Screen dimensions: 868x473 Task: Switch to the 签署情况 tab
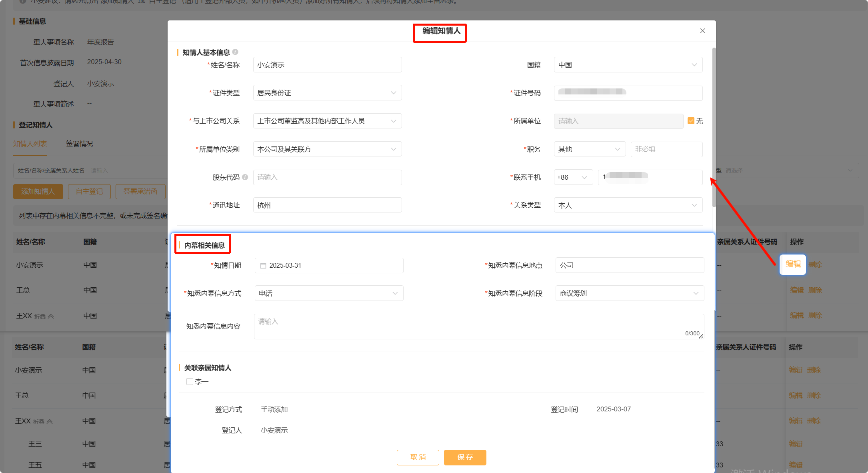click(x=79, y=144)
